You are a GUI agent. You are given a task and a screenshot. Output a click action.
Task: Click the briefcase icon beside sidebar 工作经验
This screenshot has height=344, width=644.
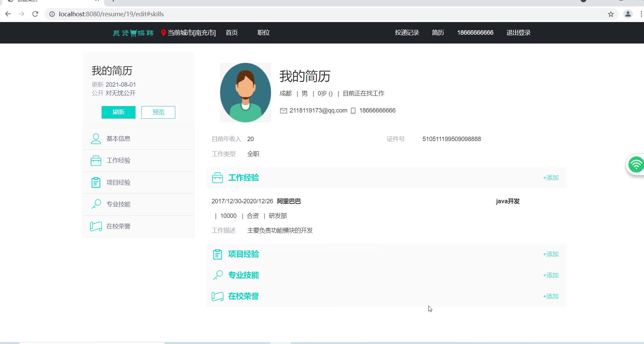click(96, 160)
